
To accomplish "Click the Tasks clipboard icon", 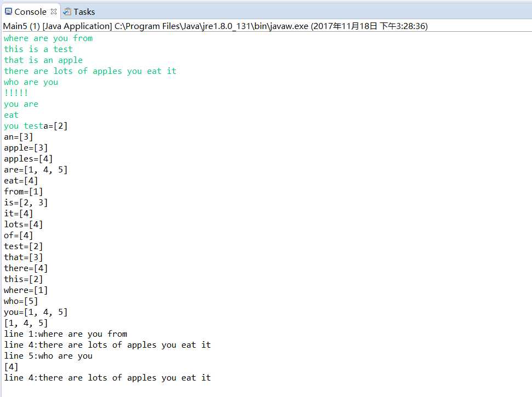I will (x=67, y=11).
